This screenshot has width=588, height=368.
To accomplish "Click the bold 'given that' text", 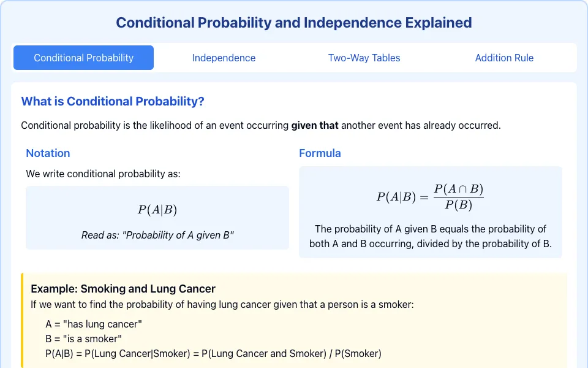I will 315,125.
